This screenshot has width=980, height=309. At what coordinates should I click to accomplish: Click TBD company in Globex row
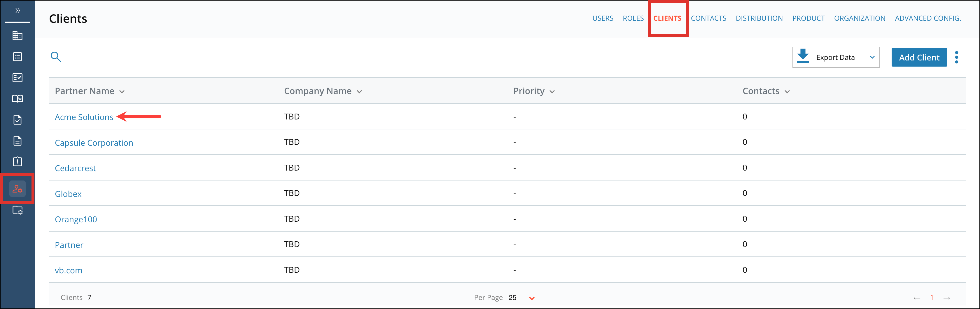(292, 193)
